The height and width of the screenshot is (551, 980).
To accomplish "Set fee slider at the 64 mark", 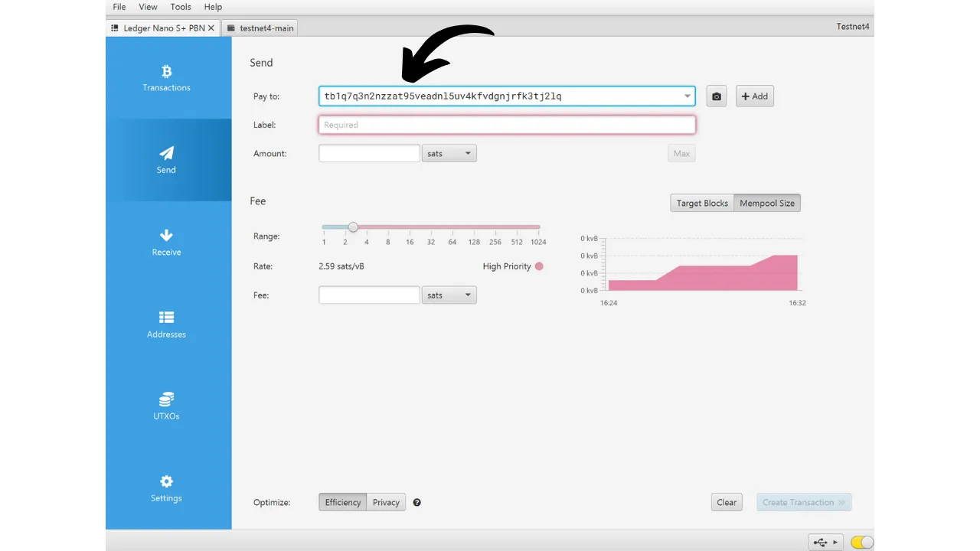I will point(452,227).
